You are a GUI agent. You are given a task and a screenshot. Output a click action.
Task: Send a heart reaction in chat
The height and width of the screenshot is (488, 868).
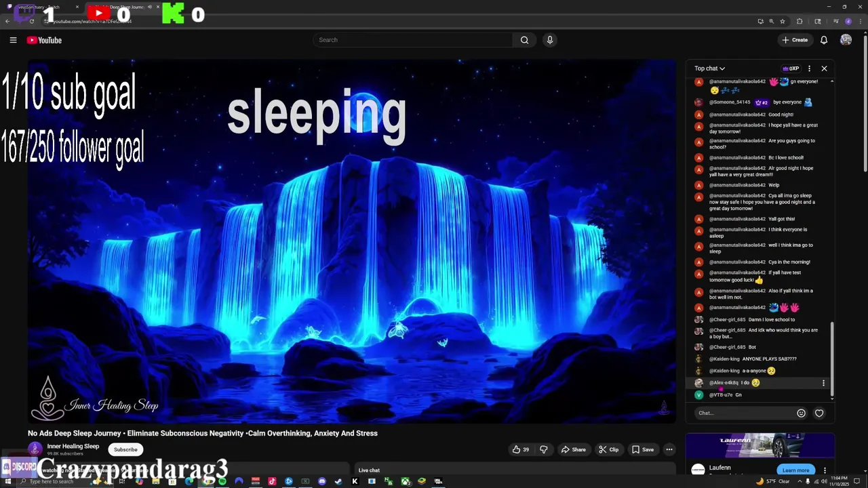pos(819,413)
